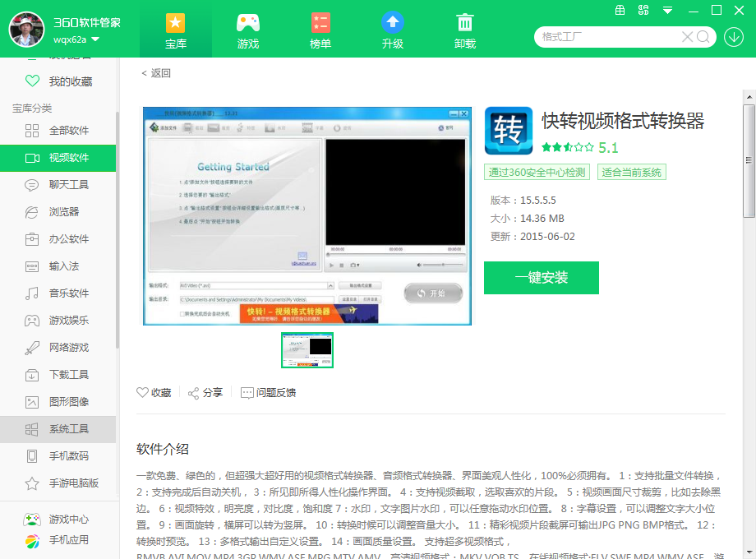The height and width of the screenshot is (559, 756).
Task: Click the blue 转 app icon
Action: point(508,130)
